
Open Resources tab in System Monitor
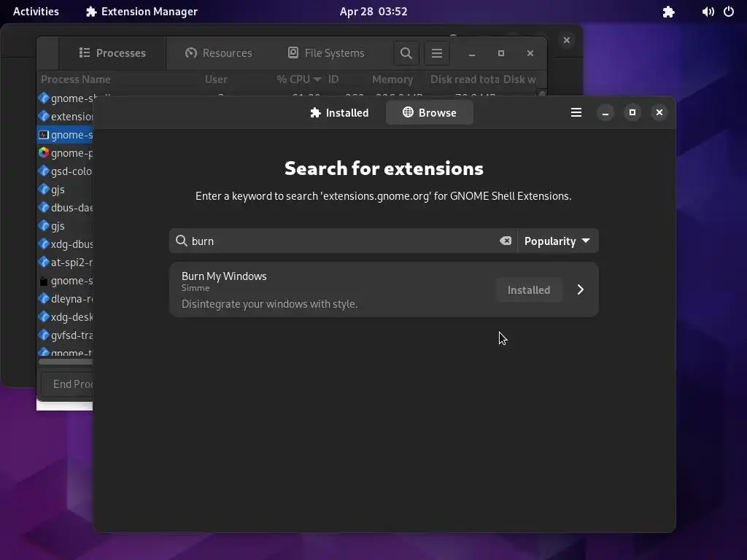[219, 52]
